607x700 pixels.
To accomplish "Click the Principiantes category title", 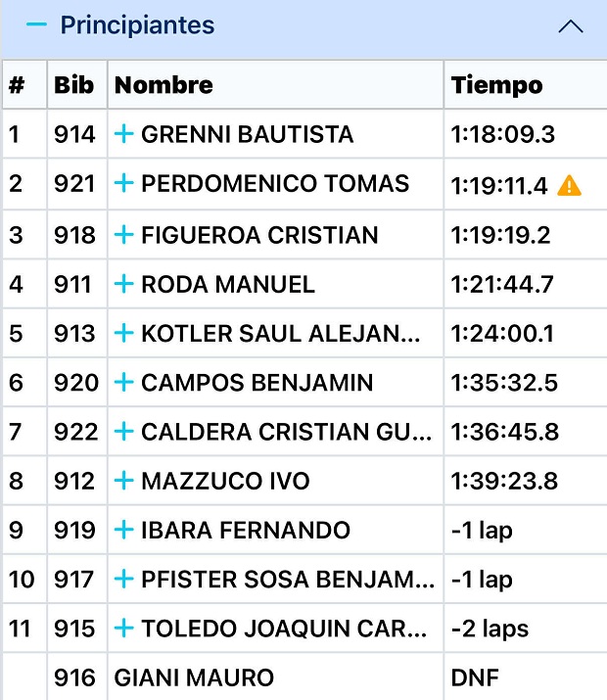I will click(137, 25).
